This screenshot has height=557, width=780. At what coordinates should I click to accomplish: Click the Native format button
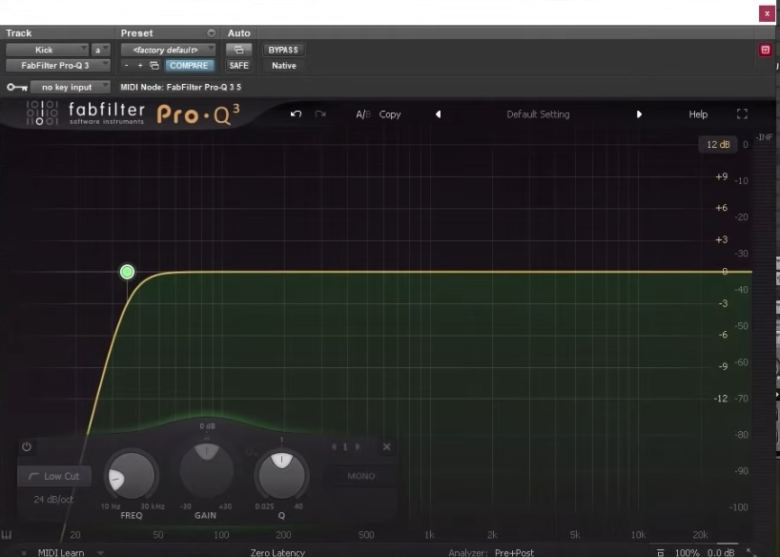point(284,66)
